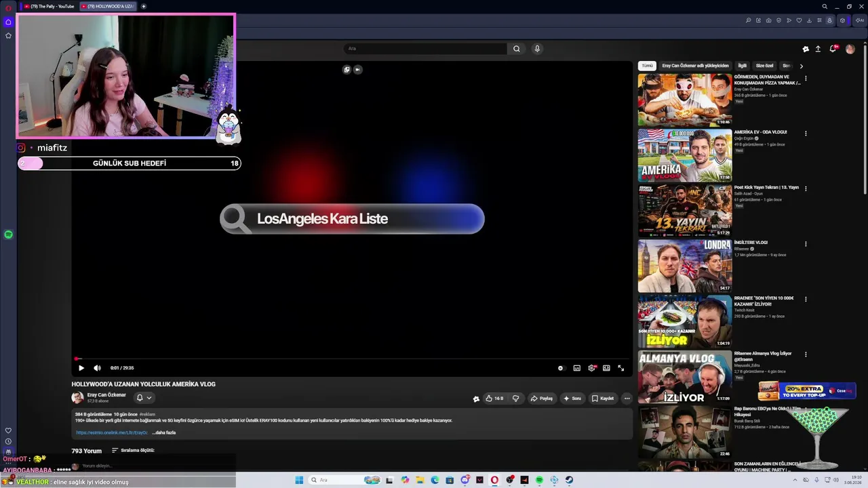Enter fullscreen video mode
Screen dimensions: 868x488
pyautogui.click(x=621, y=368)
